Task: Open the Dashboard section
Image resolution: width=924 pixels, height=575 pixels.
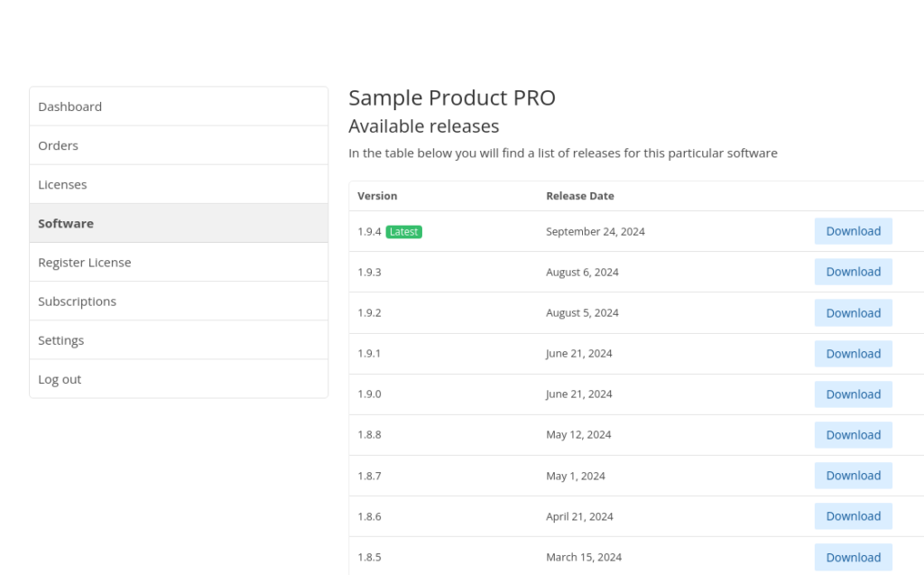Action: tap(69, 107)
